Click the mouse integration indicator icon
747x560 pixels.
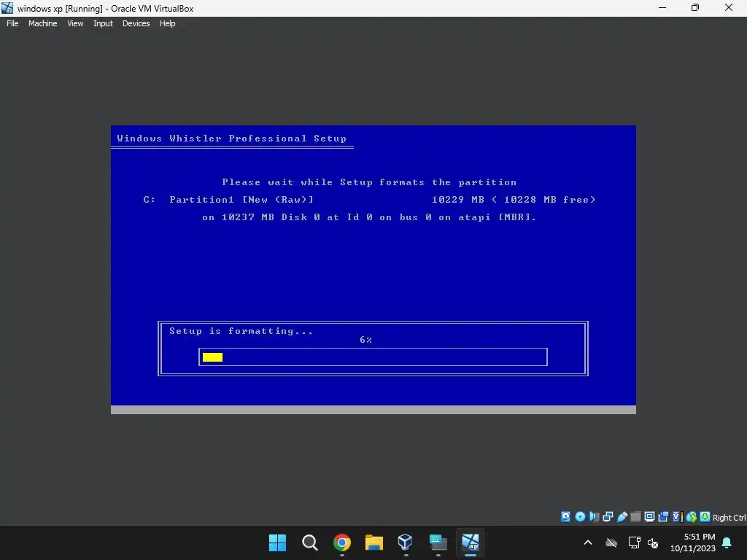click(692, 517)
